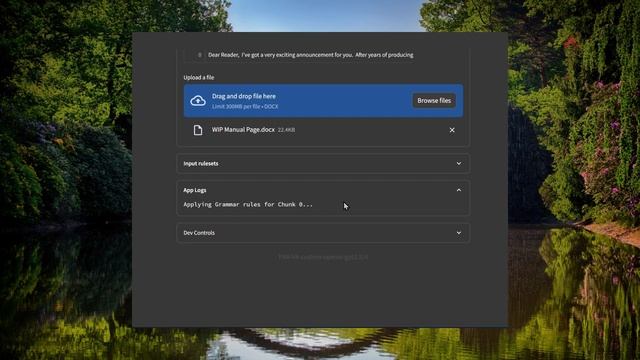Image resolution: width=640 pixels, height=360 pixels.
Task: Select the file name "WIP Manual Page.docx"
Action: pyautogui.click(x=243, y=129)
